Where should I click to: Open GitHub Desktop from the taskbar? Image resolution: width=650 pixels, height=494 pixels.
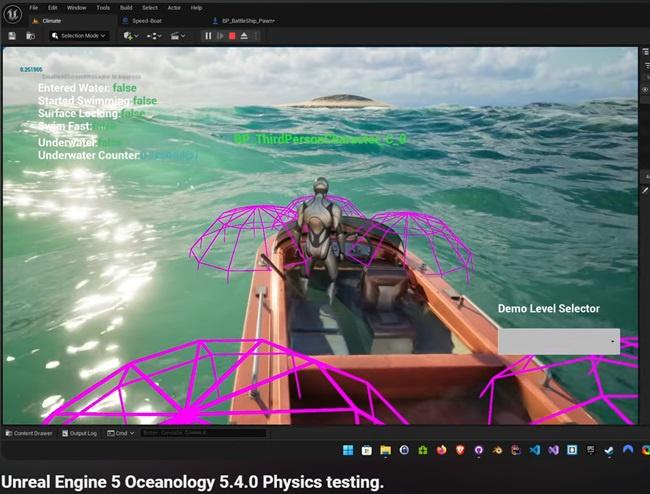coord(479,450)
